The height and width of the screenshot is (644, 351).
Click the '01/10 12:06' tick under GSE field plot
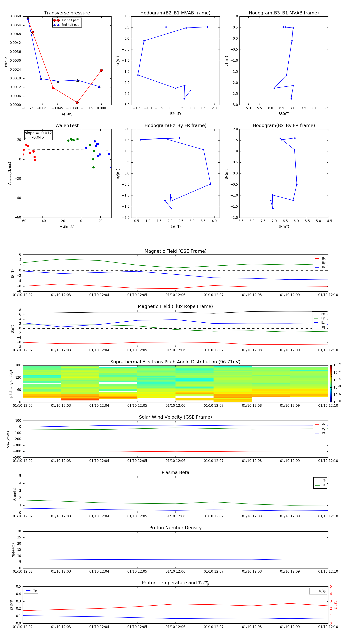(175, 295)
